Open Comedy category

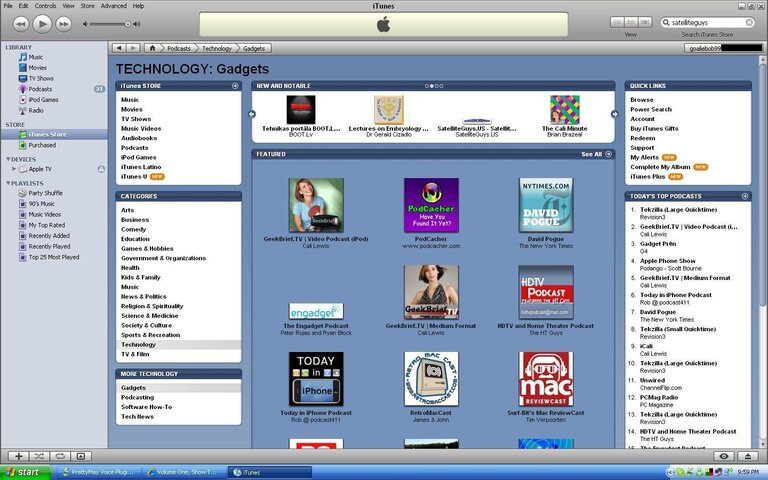[134, 229]
